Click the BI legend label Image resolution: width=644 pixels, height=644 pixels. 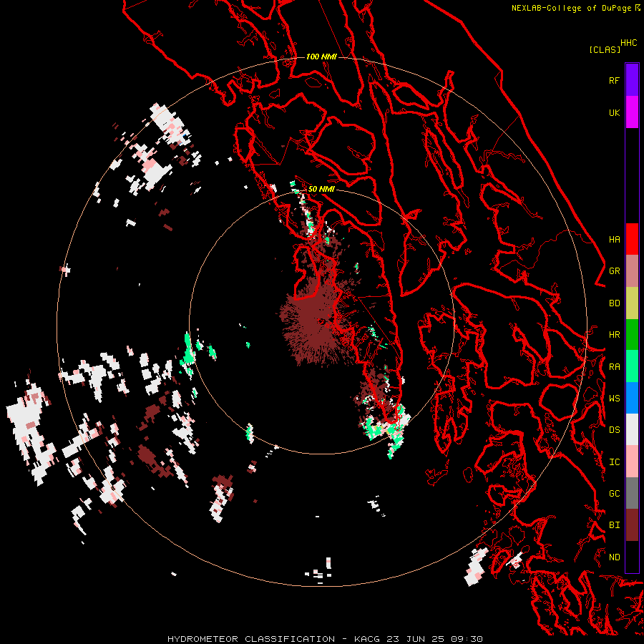(614, 525)
